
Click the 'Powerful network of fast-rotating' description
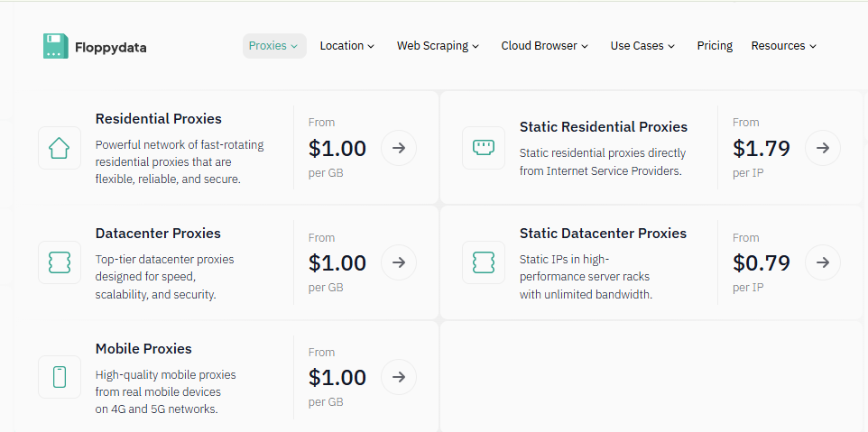pos(180,162)
